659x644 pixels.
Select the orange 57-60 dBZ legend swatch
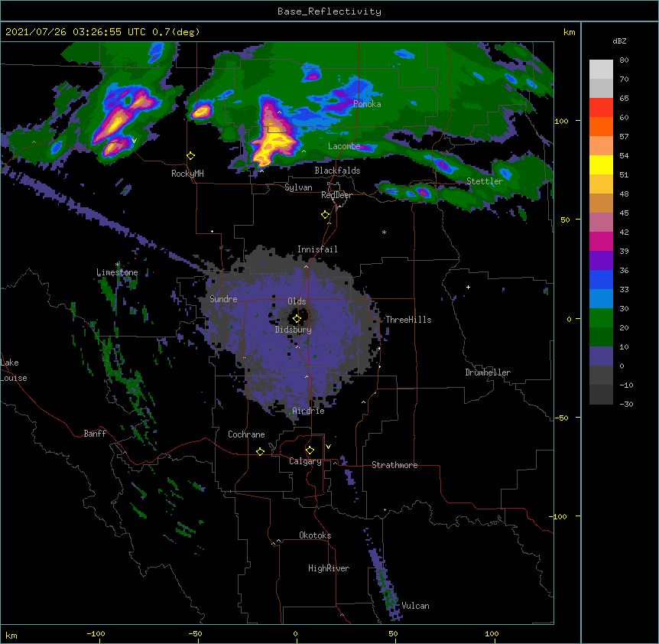point(601,126)
